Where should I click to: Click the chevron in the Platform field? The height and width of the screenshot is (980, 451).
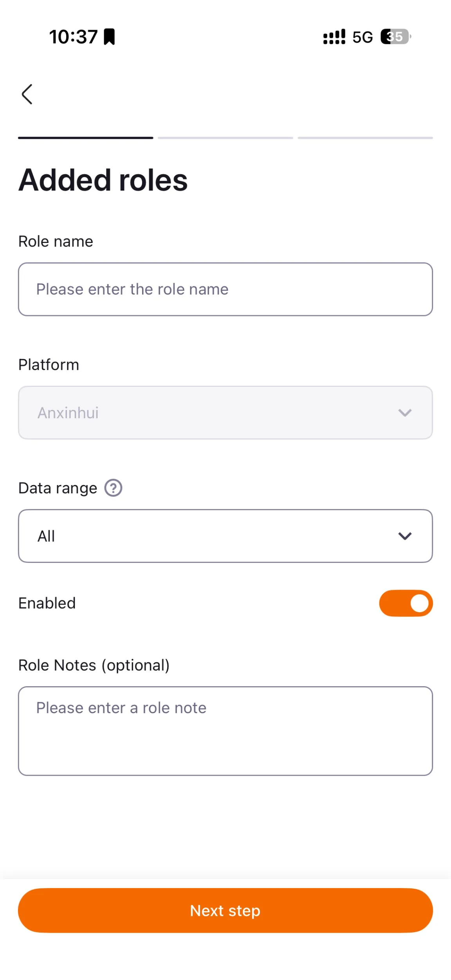click(405, 412)
